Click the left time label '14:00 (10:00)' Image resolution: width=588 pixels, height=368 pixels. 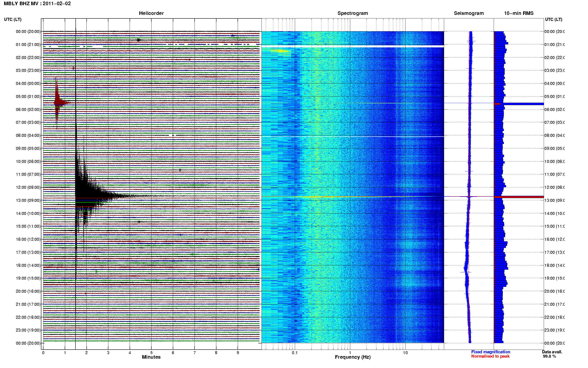(28, 213)
